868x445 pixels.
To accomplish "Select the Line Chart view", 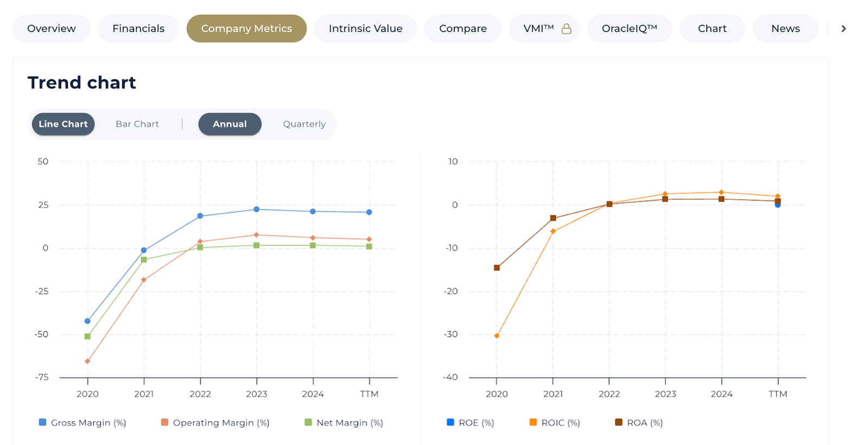I will (63, 124).
